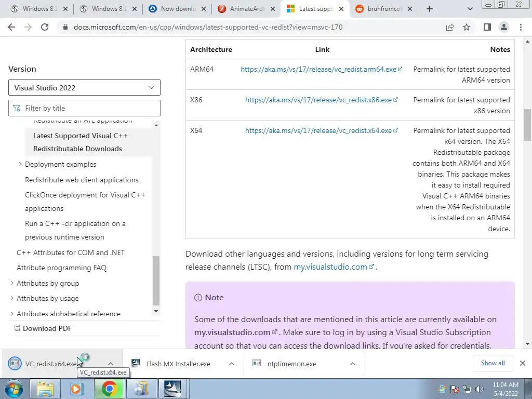Open the Visual Studio 2022 version dropdown
Viewport: 532px width, 399px height.
84,87
